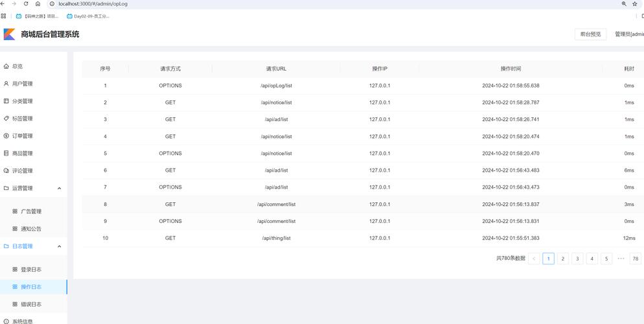Collapse the 运营管理 submenu
This screenshot has height=324, width=644.
coord(60,189)
